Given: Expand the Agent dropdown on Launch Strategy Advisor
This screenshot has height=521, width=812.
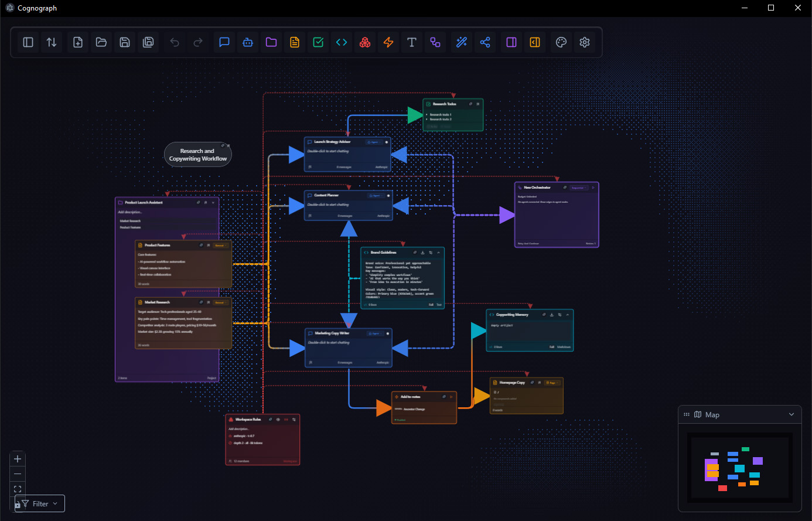Looking at the screenshot, I should coord(374,142).
